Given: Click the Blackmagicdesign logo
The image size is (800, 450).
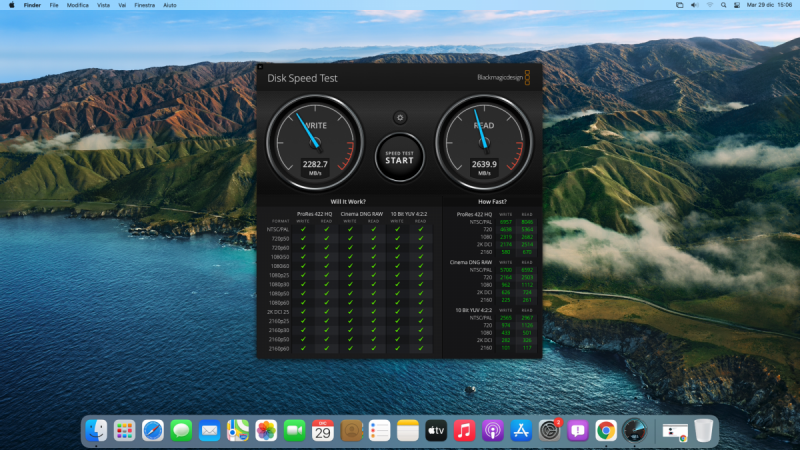Looking at the screenshot, I should (x=504, y=78).
